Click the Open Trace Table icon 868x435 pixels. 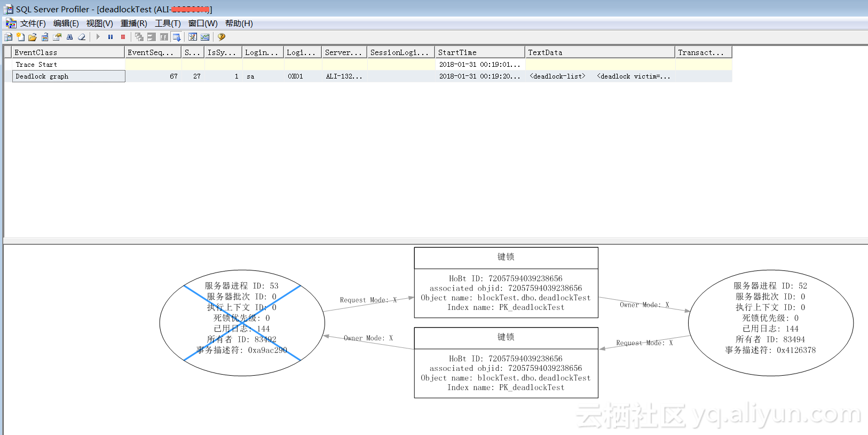pos(45,37)
